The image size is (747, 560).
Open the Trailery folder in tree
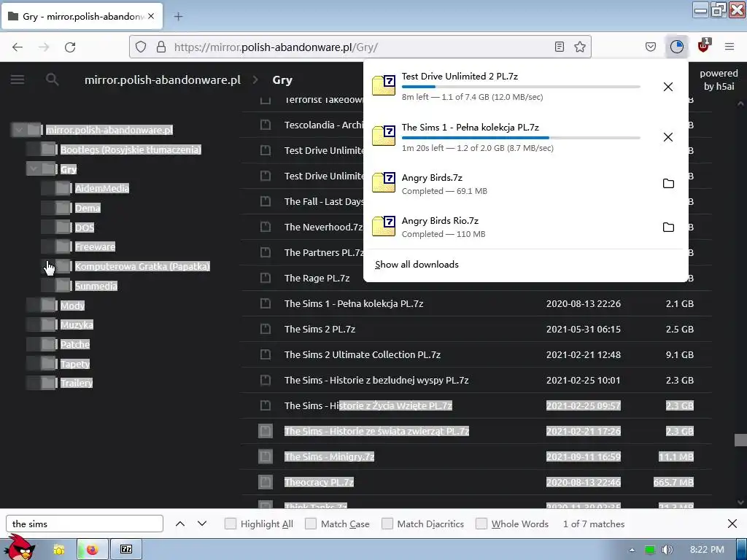(76, 383)
